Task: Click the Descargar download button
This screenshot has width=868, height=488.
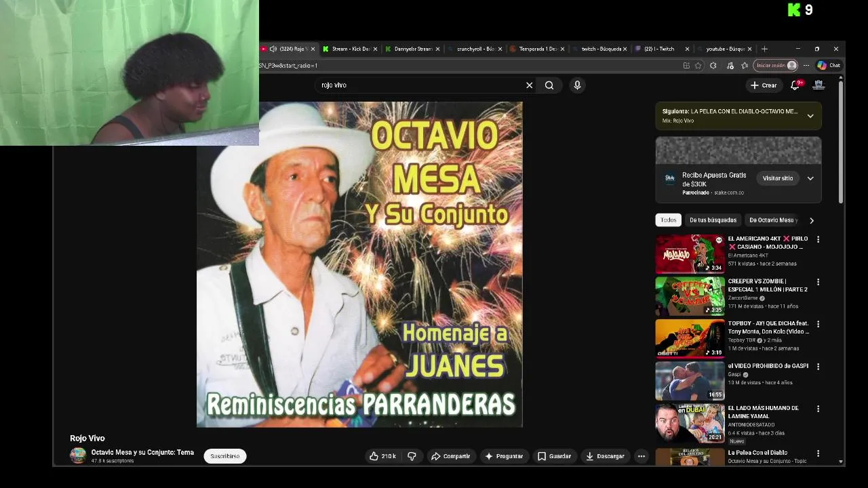Action: tap(605, 456)
